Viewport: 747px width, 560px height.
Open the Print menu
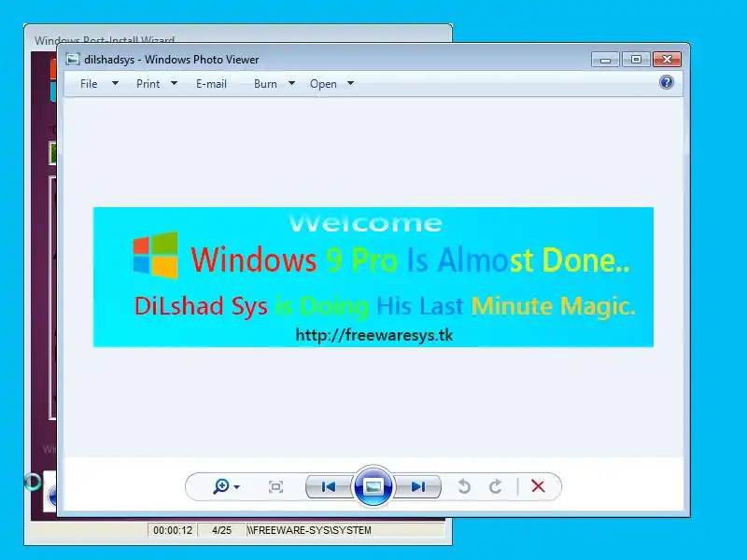(x=148, y=84)
